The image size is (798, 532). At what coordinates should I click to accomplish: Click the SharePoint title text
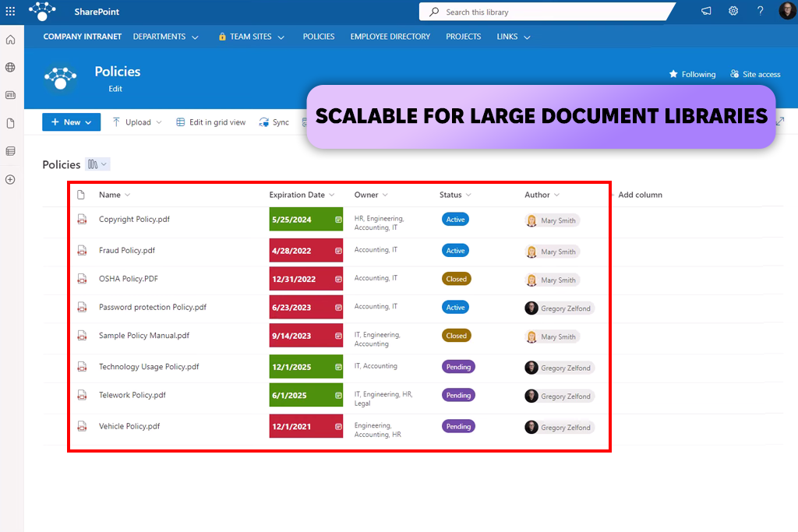pos(97,11)
